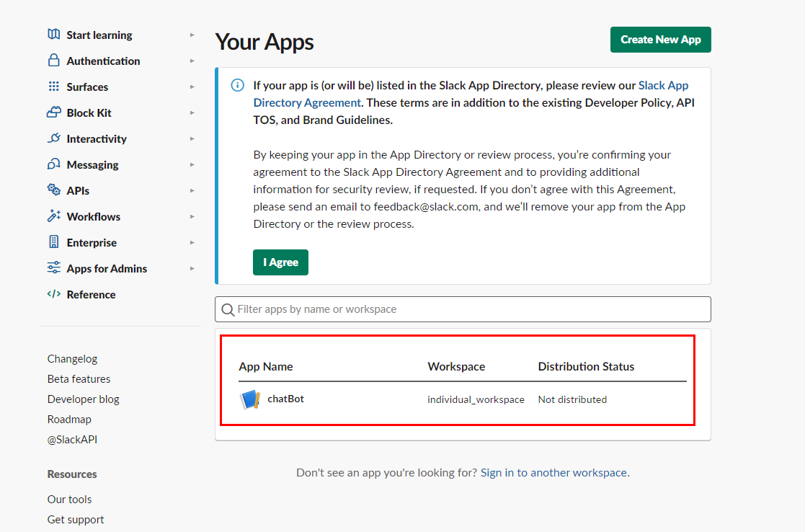Image resolution: width=805 pixels, height=532 pixels.
Task: Open the Reference menu item
Action: pos(91,294)
